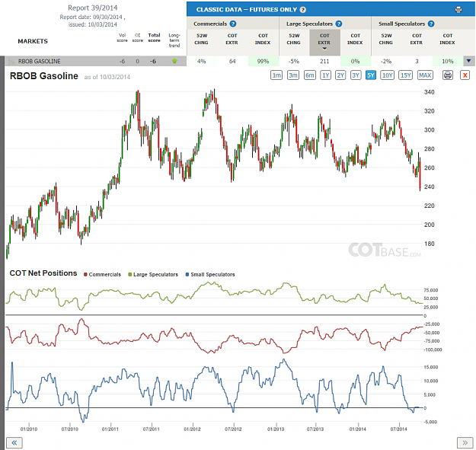Image resolution: width=476 pixels, height=450 pixels.
Task: Click Commercials COT EXTR value 64
Action: (x=232, y=62)
